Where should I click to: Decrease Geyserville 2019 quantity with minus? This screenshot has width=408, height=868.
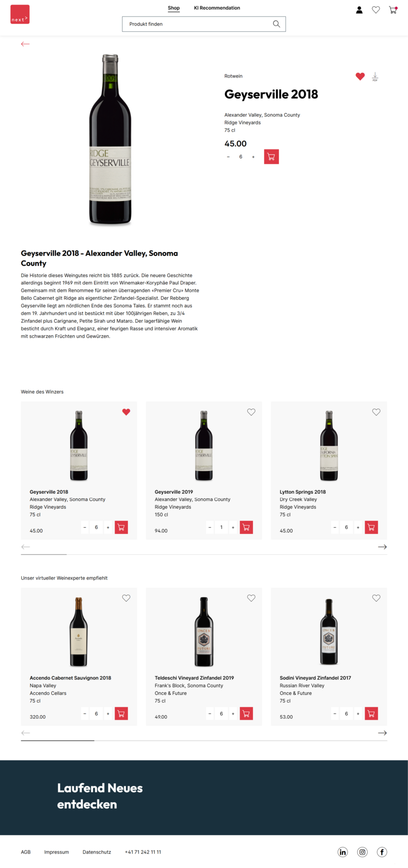point(210,528)
